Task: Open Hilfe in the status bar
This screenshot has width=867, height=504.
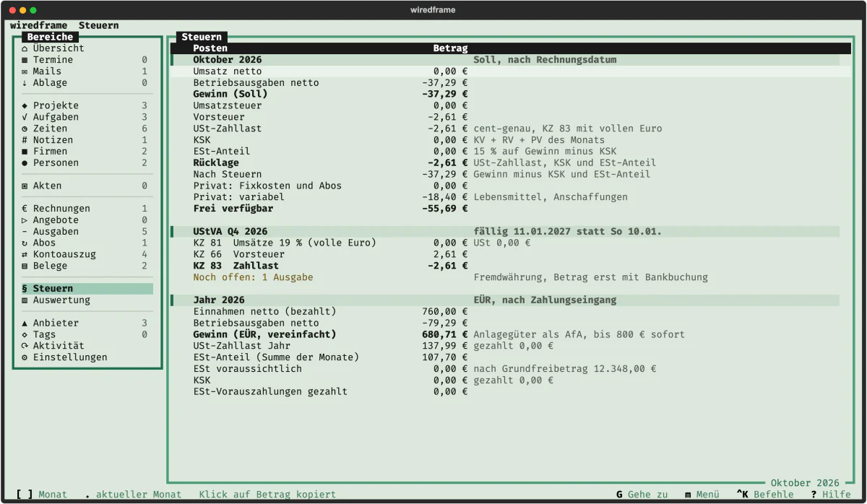Action: (x=831, y=495)
